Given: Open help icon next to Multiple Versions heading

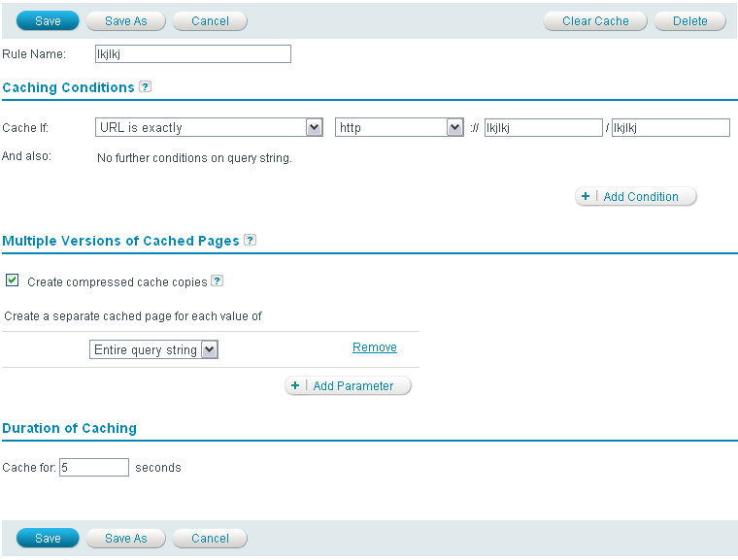Looking at the screenshot, I should tap(250, 240).
